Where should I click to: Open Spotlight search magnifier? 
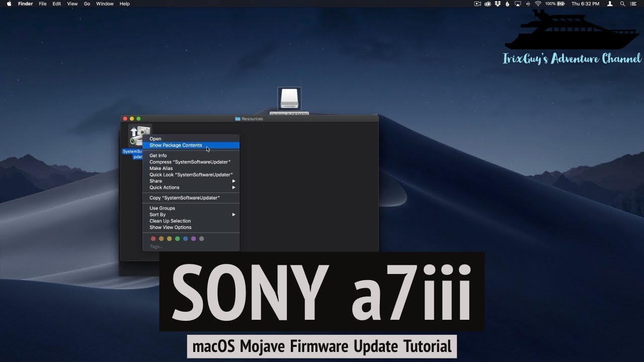coord(623,4)
